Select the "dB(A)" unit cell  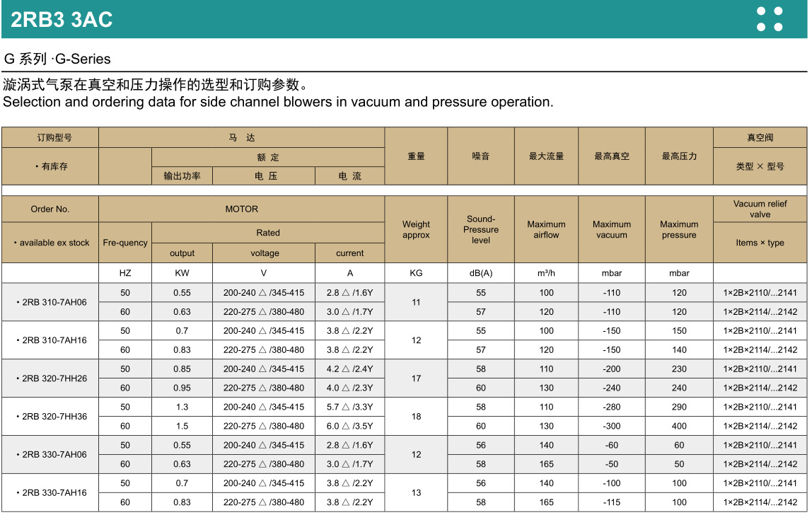480,273
